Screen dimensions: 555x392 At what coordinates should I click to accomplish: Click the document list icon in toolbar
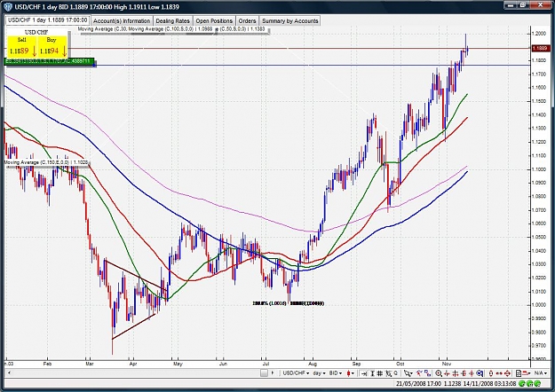point(519,373)
